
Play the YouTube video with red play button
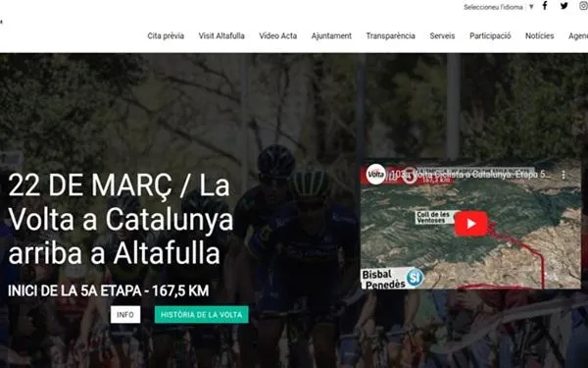pyautogui.click(x=471, y=224)
